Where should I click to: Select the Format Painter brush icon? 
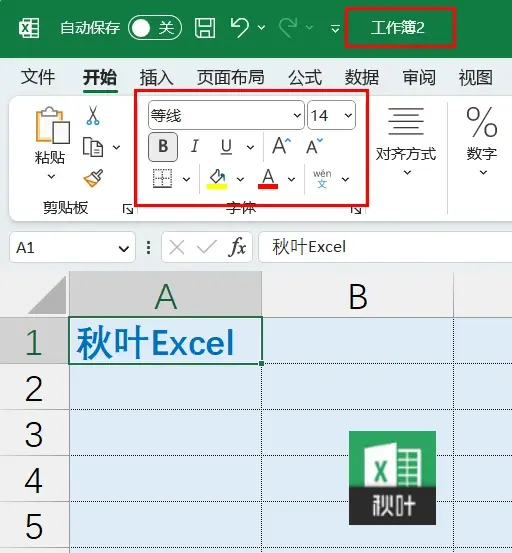pyautogui.click(x=93, y=178)
